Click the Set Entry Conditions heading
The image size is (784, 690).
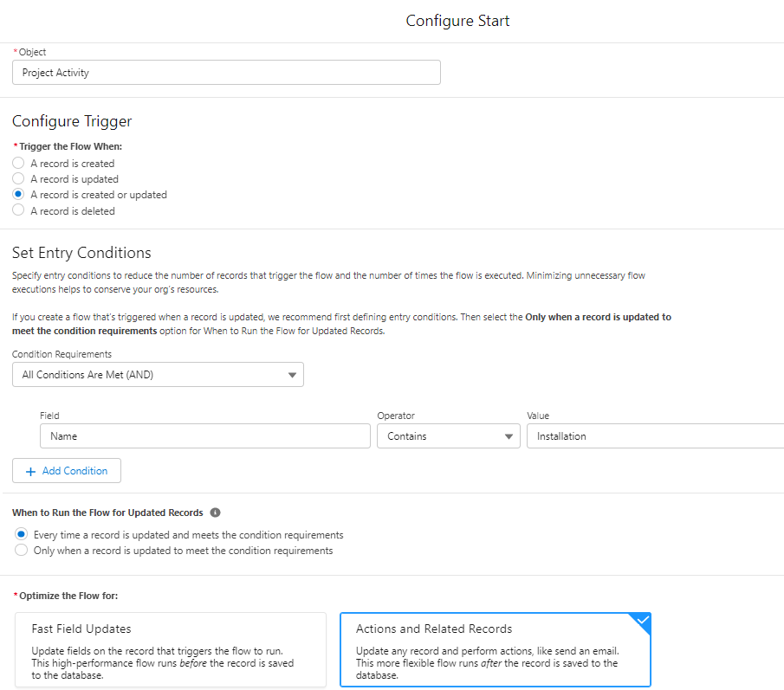coord(81,253)
